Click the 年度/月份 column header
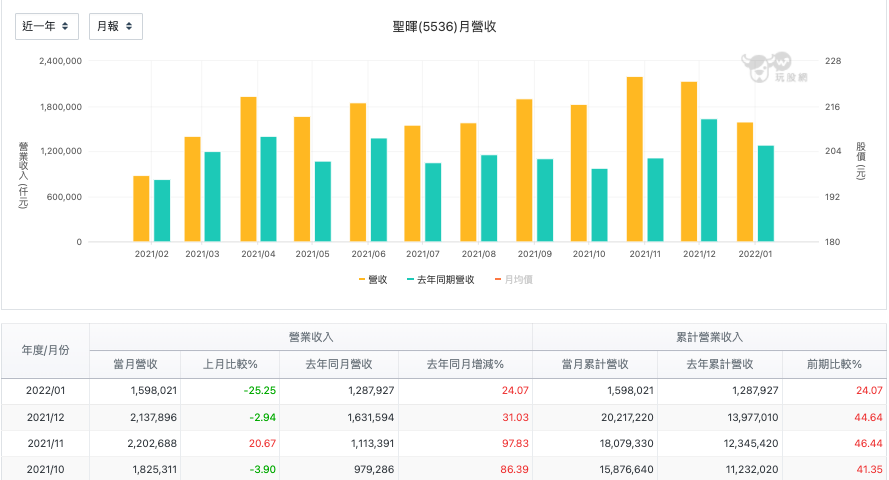 point(45,350)
